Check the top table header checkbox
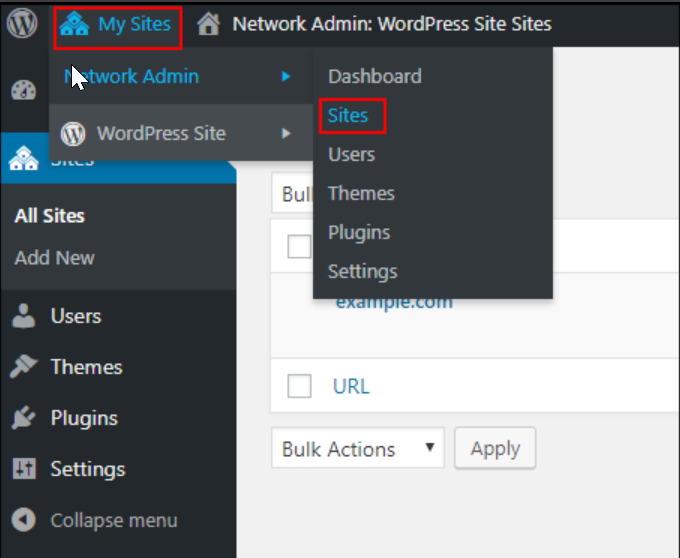 pos(299,246)
